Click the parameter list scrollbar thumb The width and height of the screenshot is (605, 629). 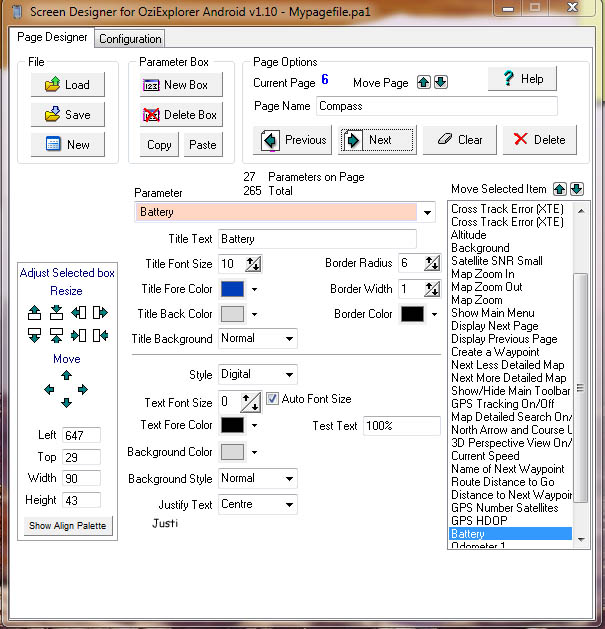(x=581, y=388)
